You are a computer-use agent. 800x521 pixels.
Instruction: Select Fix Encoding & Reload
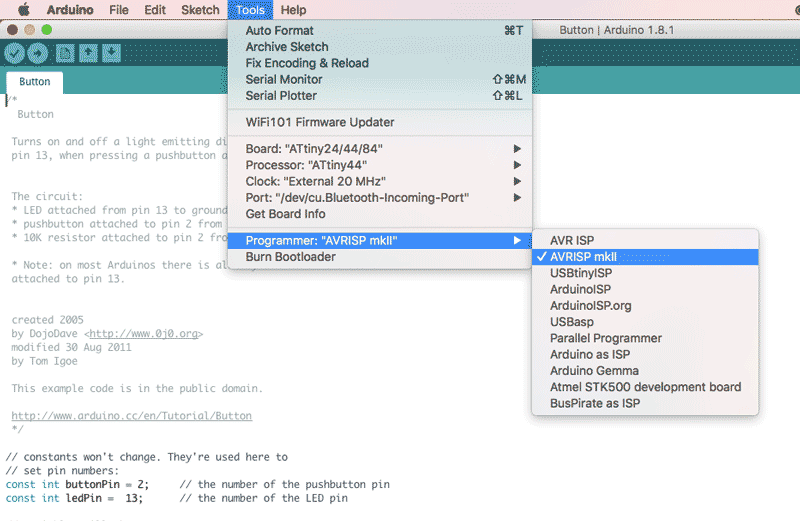click(x=380, y=63)
